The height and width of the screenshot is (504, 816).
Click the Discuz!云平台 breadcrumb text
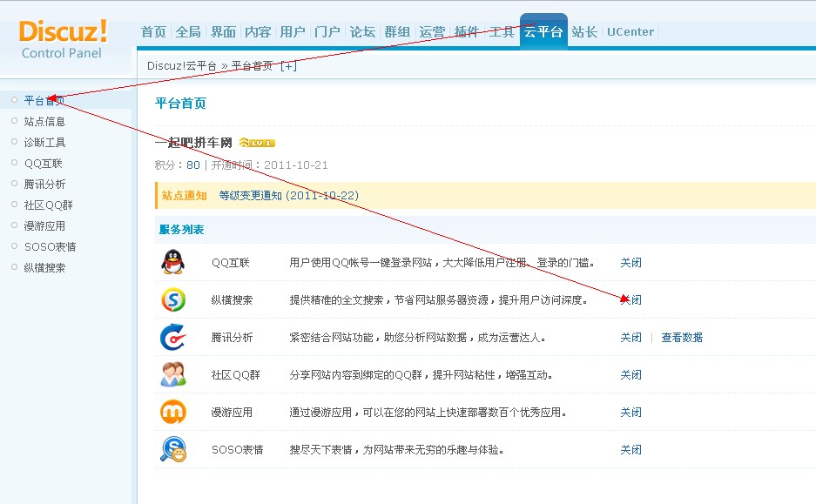pyautogui.click(x=182, y=66)
